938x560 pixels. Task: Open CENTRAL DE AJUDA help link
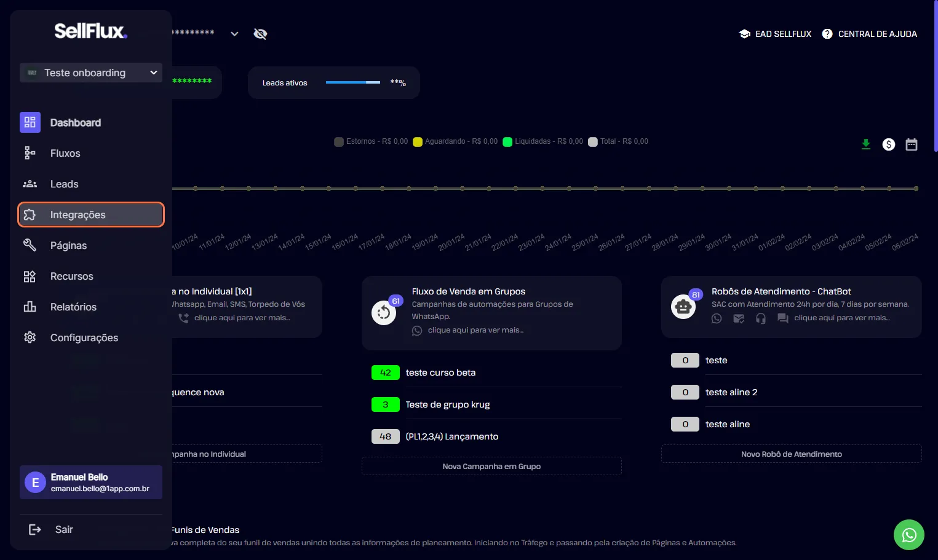pyautogui.click(x=870, y=34)
